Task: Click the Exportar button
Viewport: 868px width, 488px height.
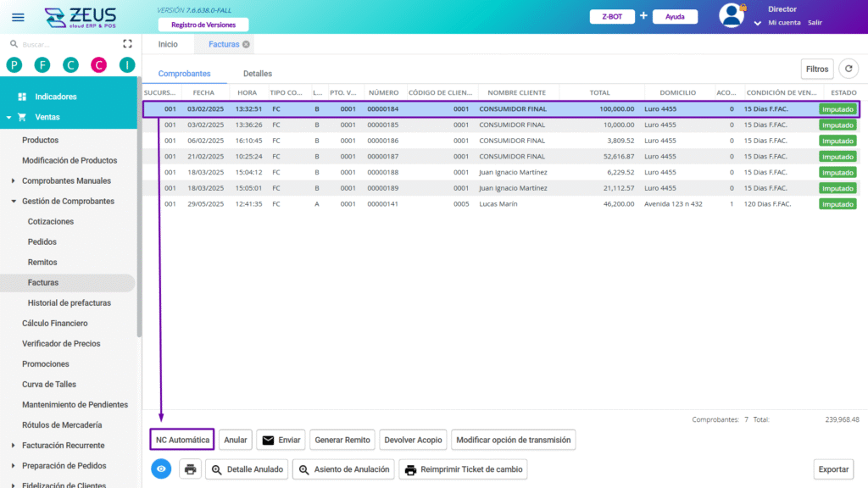Action: click(x=833, y=469)
